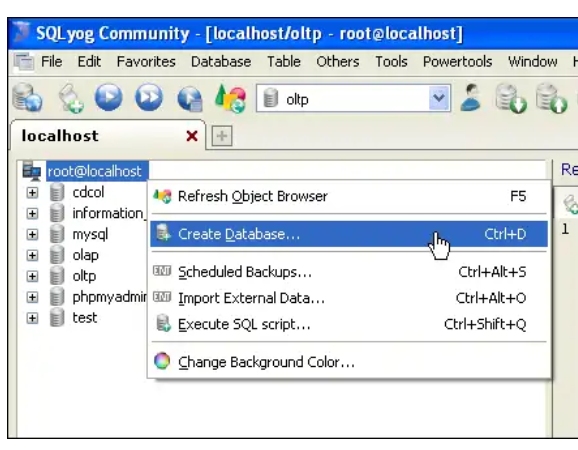Open the Powertools menu
This screenshot has height=450, width=578.
click(457, 61)
